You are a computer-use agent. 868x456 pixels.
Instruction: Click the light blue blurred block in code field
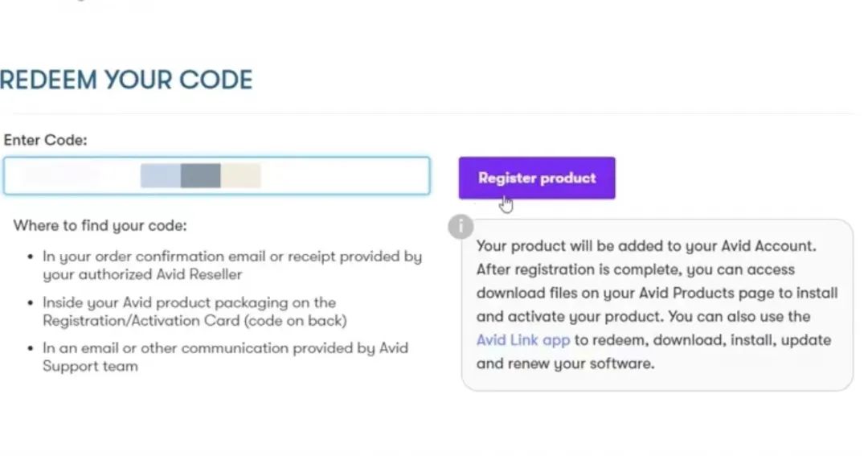(x=160, y=175)
